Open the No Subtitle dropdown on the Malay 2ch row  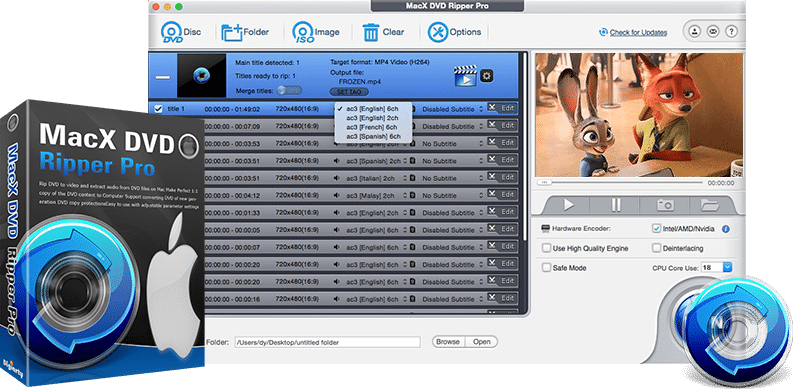click(x=453, y=195)
